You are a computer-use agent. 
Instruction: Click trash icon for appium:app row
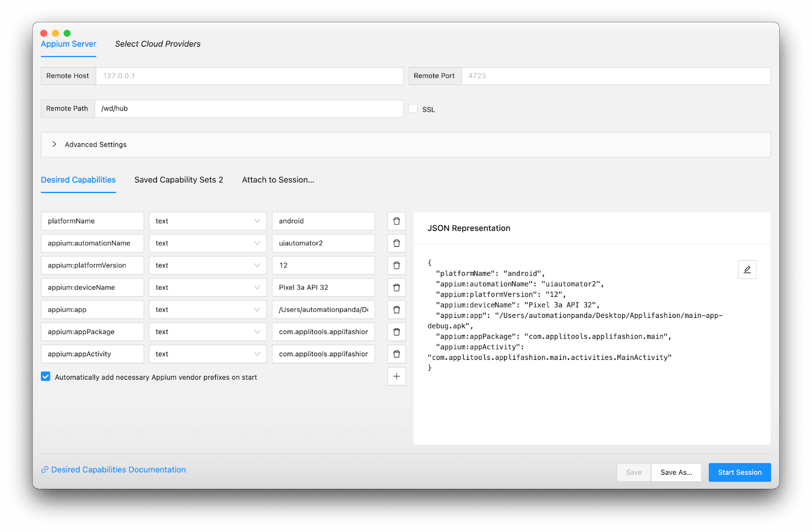[x=396, y=310]
